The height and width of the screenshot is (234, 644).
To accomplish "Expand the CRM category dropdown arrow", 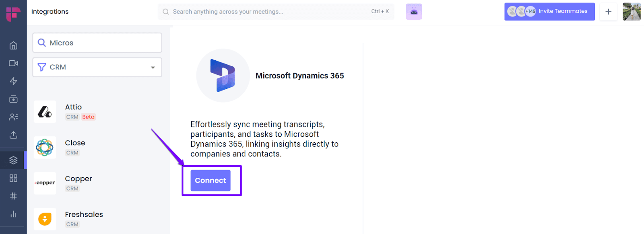I will coord(153,68).
